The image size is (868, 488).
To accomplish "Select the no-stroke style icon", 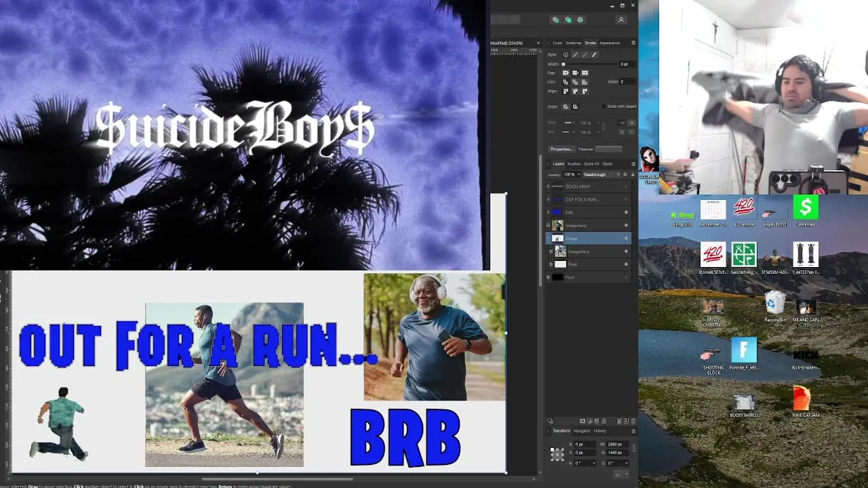I will 566,55.
